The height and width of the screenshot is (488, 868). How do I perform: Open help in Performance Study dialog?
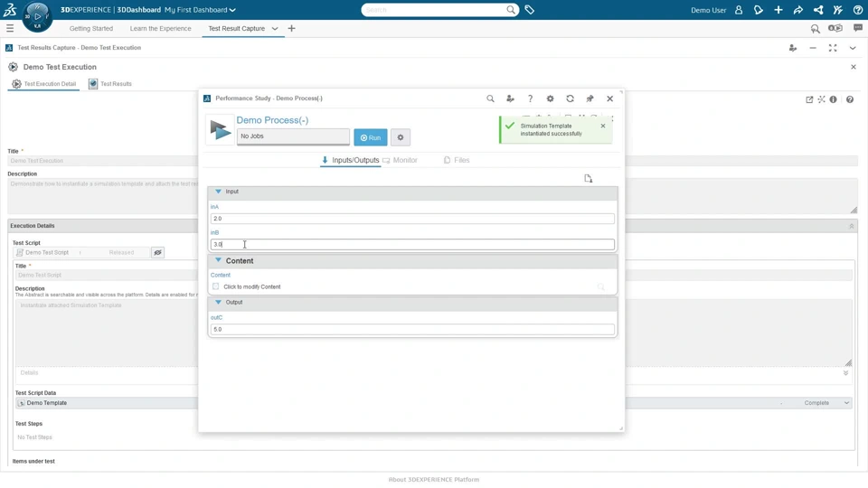pyautogui.click(x=530, y=99)
